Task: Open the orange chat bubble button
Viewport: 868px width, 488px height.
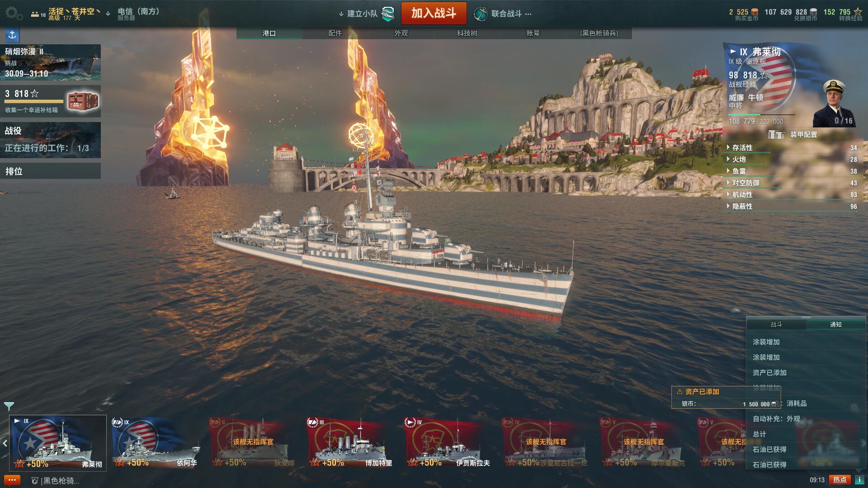Action: click(x=12, y=480)
